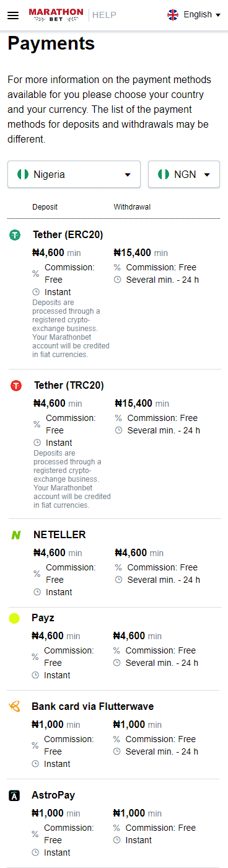Click the NETELLER payment method title
The width and height of the screenshot is (228, 868).
click(59, 535)
